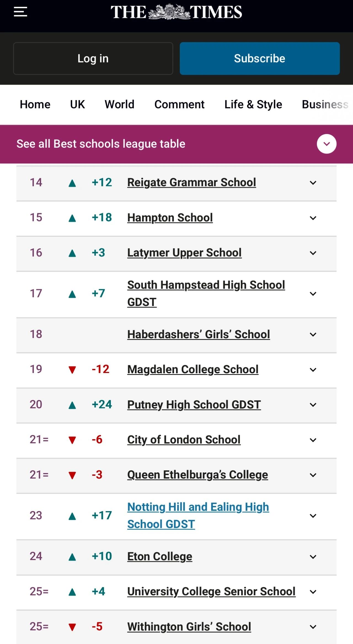Click the Log in button

pos(93,58)
